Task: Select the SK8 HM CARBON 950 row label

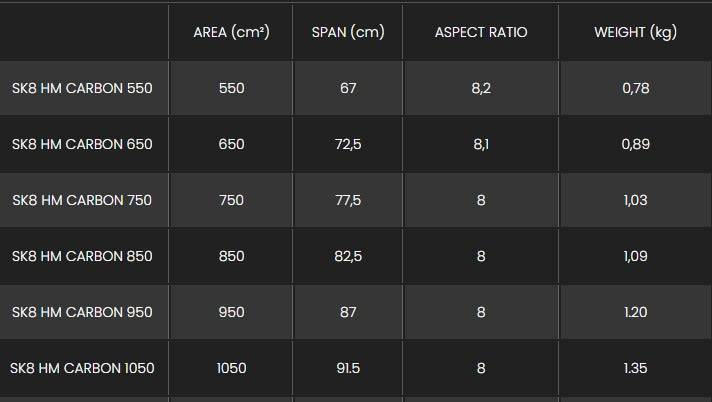Action: coord(83,312)
